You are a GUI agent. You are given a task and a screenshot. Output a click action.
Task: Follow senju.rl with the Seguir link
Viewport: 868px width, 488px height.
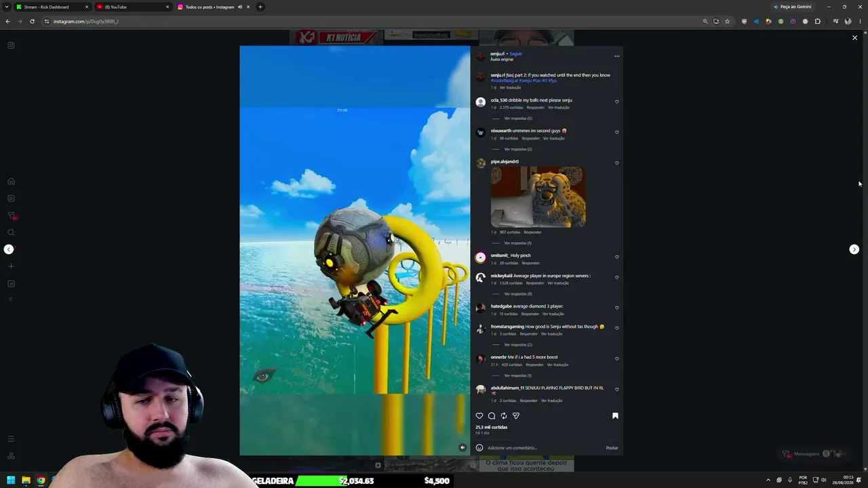[x=516, y=54]
